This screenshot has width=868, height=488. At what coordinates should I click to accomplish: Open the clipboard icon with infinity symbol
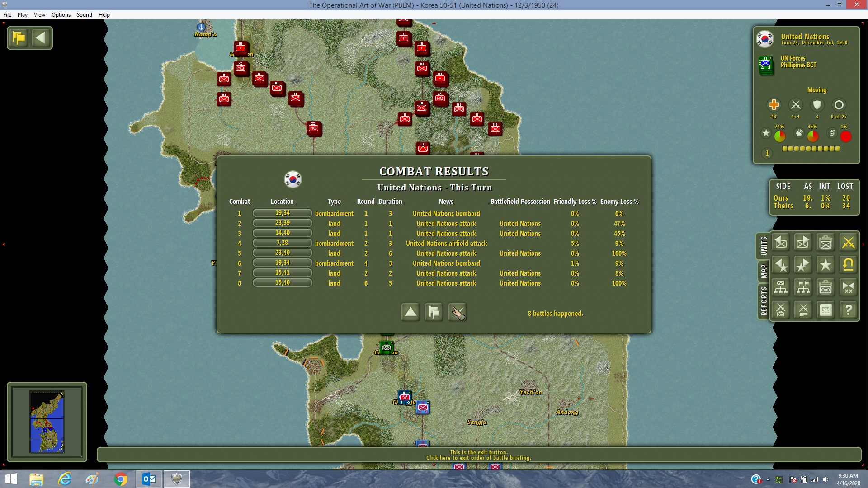point(826,288)
